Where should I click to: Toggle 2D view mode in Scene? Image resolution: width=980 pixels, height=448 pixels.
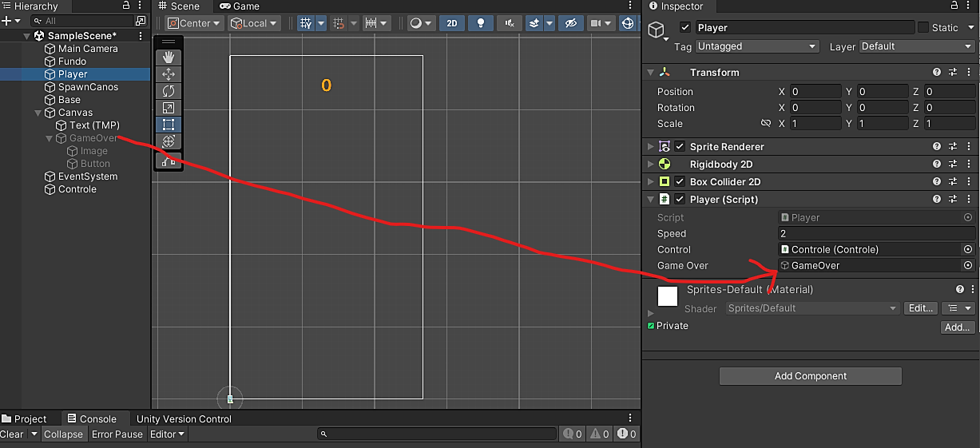(452, 23)
